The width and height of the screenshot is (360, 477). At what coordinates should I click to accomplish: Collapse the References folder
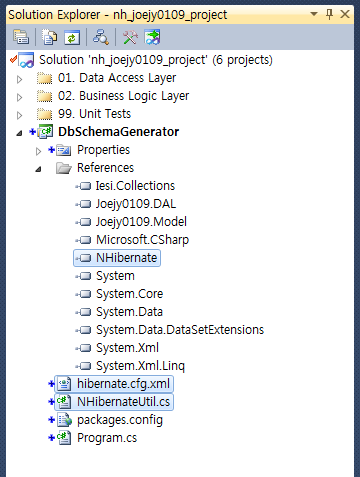(38, 169)
